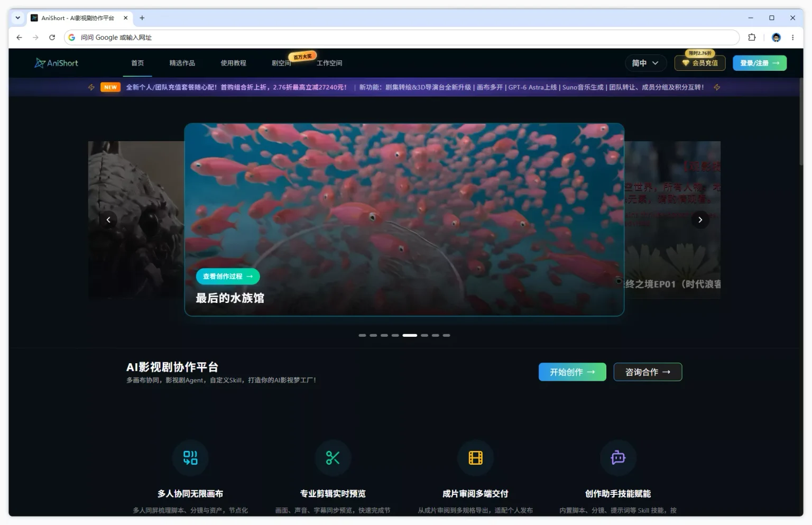
Task: Open the 终之境EP01 slide preview
Action: point(672,219)
